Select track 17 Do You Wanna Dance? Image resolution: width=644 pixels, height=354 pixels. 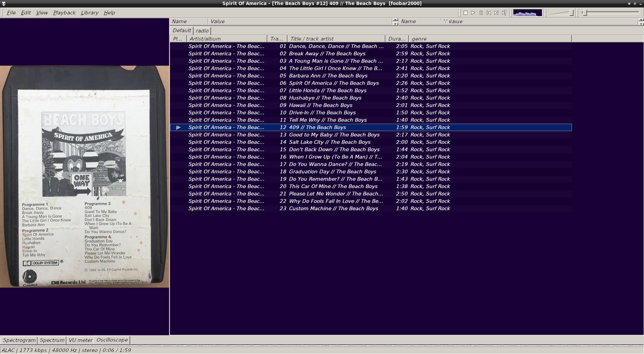[371, 164]
